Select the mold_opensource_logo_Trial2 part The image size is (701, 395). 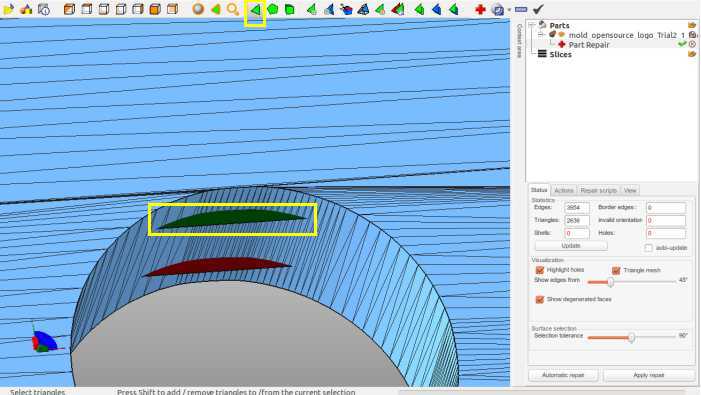(626, 35)
